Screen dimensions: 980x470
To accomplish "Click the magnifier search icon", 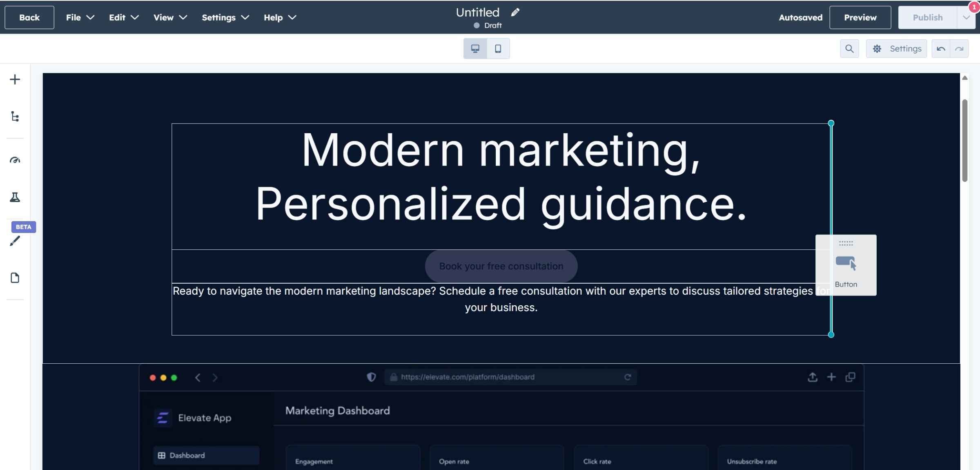I will [849, 49].
